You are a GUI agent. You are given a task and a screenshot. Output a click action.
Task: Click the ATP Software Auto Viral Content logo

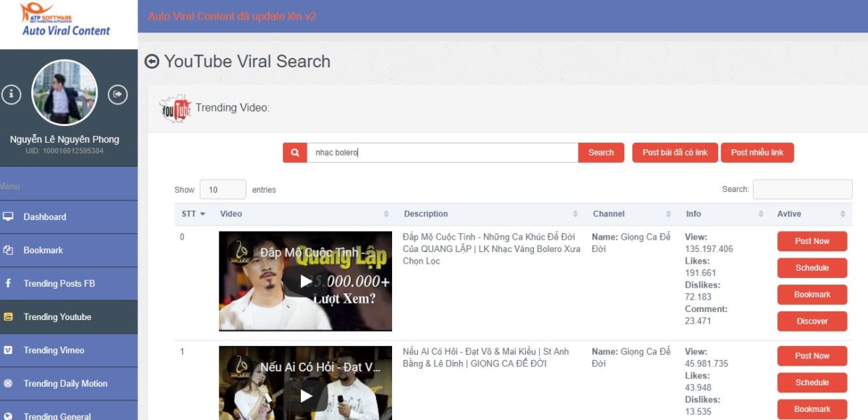[x=65, y=20]
